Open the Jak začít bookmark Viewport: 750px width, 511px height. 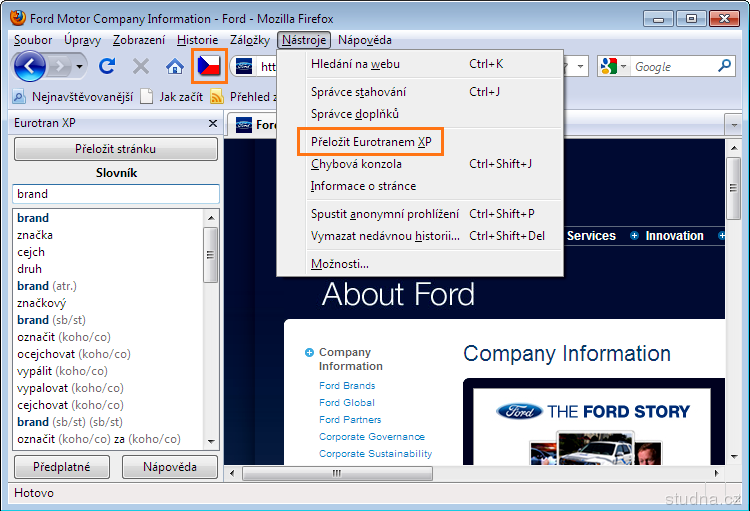[172, 97]
